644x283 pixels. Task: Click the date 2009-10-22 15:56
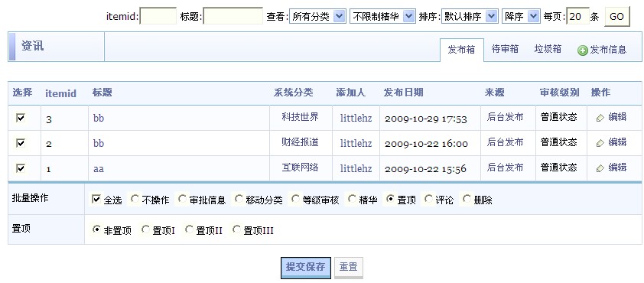coord(426,169)
